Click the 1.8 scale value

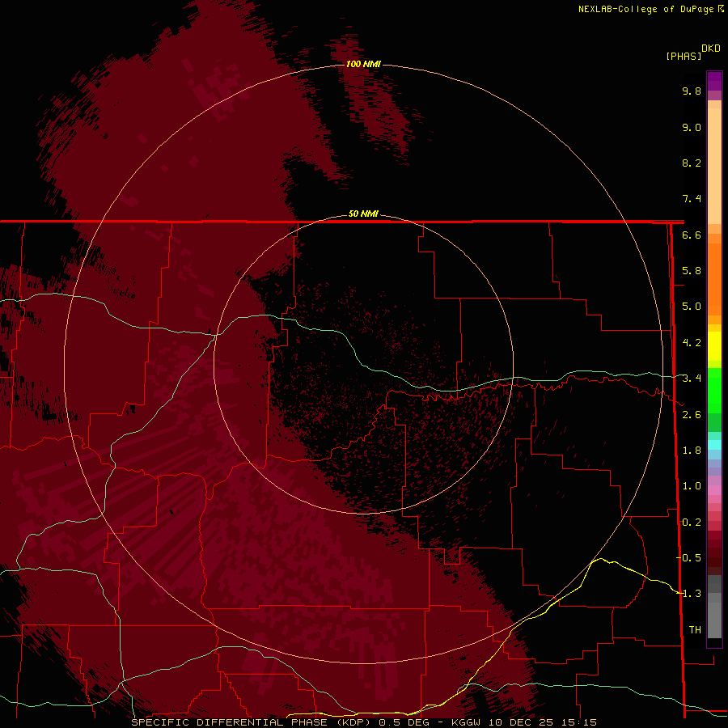click(x=692, y=451)
